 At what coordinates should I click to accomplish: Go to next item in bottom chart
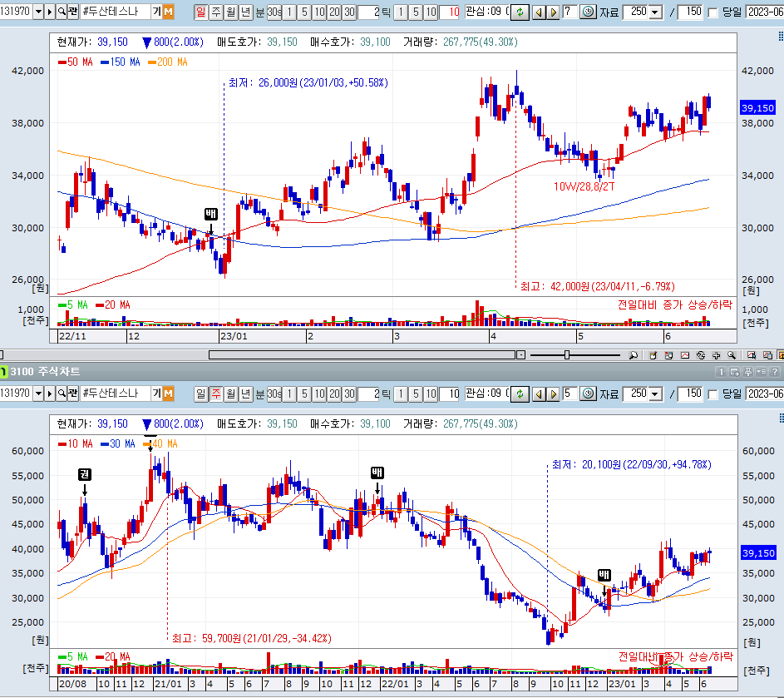(x=553, y=394)
